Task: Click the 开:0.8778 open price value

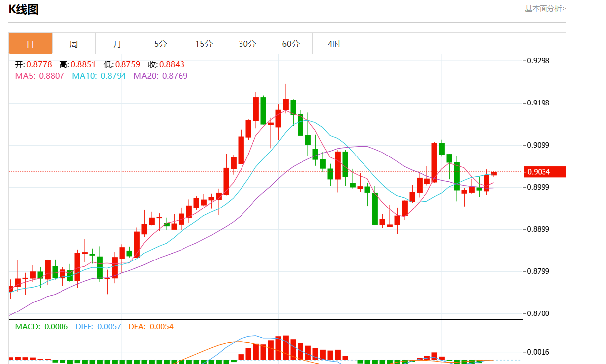Action: point(34,64)
